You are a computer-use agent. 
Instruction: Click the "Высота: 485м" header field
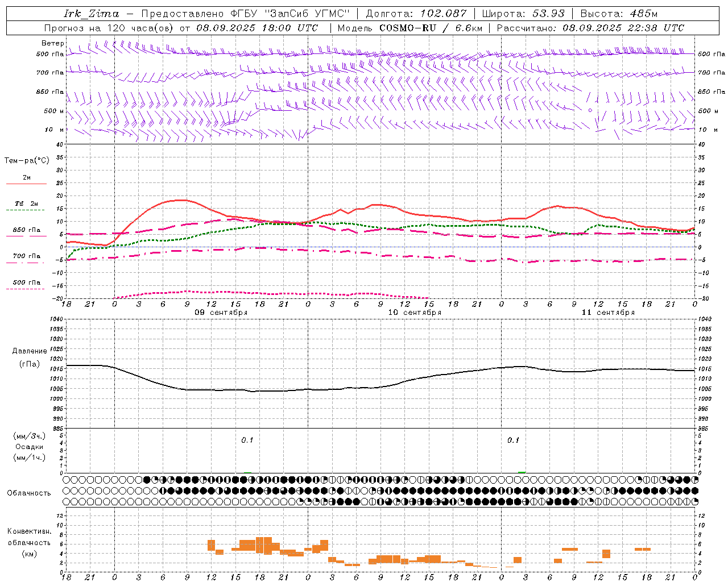pos(619,14)
